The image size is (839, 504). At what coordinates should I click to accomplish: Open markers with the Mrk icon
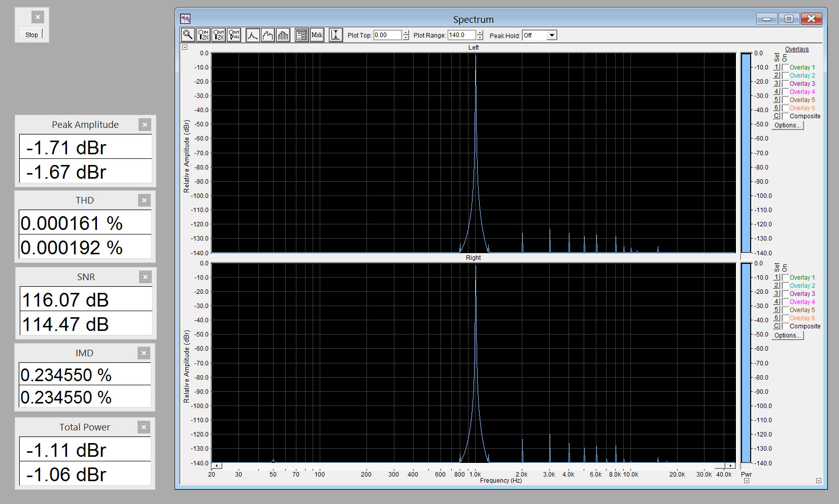[x=317, y=35]
